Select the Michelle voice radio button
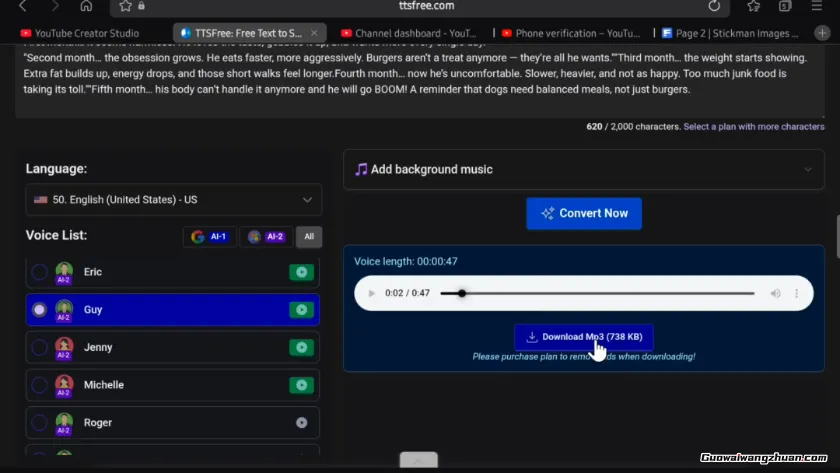The image size is (840, 473). pos(39,385)
